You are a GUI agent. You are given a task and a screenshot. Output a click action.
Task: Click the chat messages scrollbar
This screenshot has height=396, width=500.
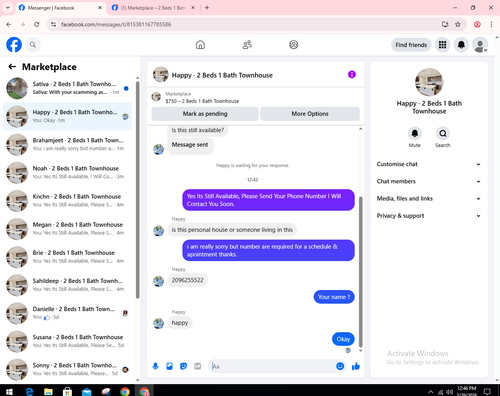point(360,272)
